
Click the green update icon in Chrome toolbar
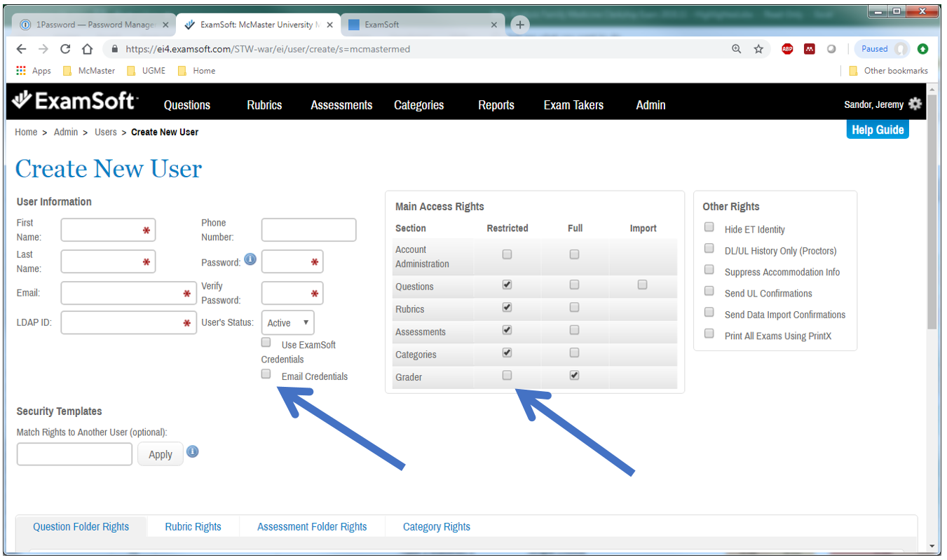click(922, 49)
